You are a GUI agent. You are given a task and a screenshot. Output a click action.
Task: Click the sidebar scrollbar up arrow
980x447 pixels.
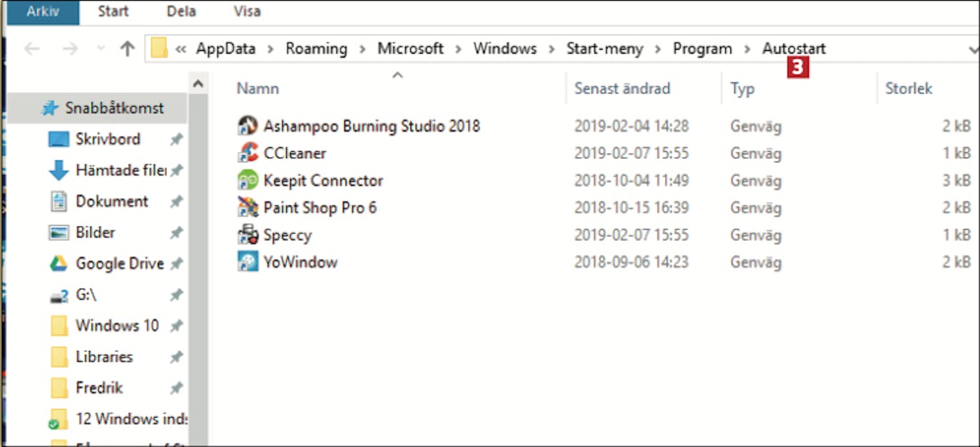tap(198, 84)
